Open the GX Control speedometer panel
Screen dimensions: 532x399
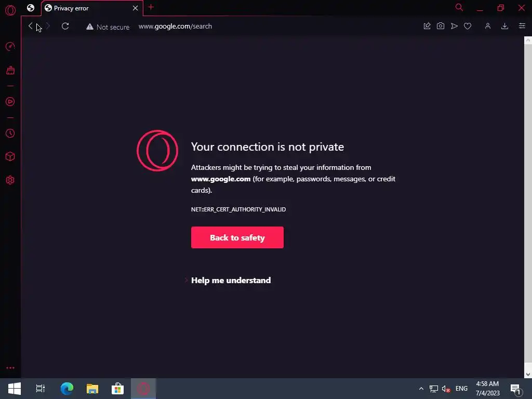click(x=10, y=46)
